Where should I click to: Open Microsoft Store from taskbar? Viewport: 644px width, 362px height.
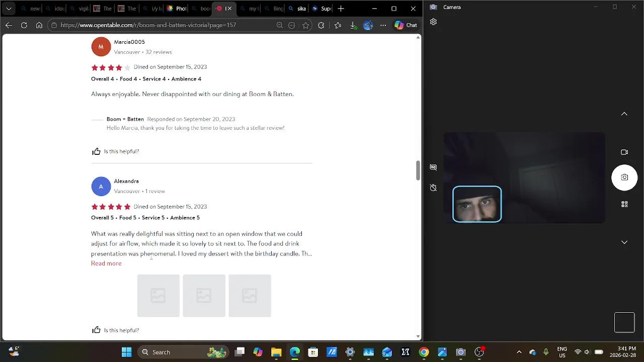click(313, 352)
